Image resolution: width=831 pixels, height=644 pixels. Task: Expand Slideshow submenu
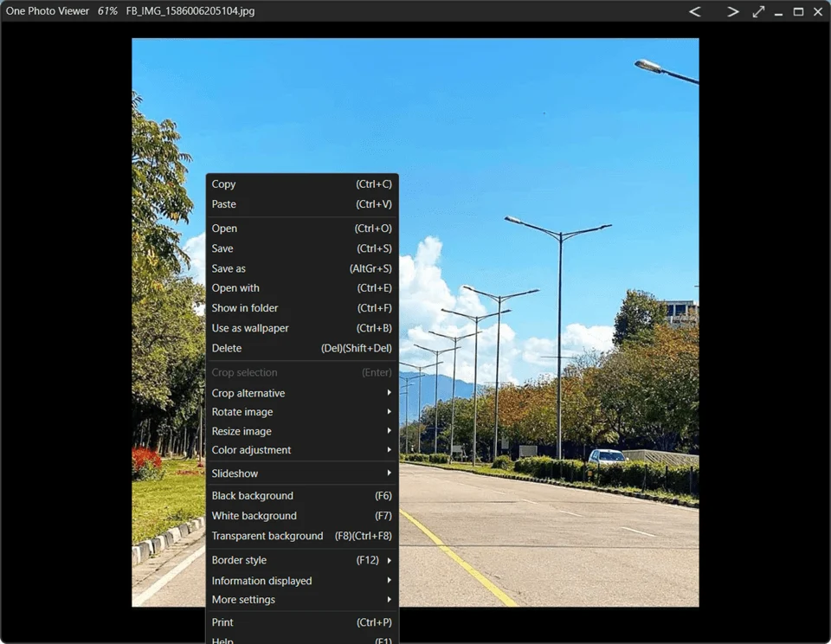click(302, 473)
